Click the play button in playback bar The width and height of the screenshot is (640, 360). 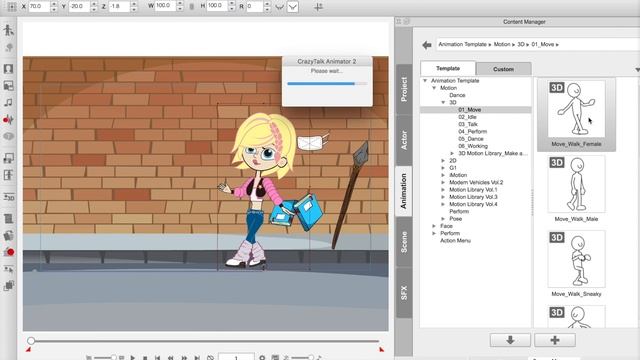click(x=132, y=358)
